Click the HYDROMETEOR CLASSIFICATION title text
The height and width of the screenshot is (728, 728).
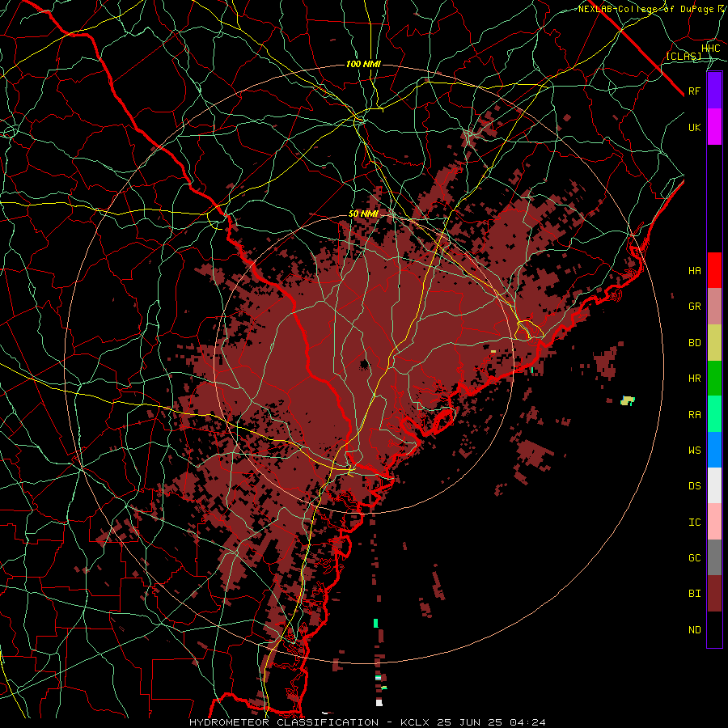click(284, 722)
